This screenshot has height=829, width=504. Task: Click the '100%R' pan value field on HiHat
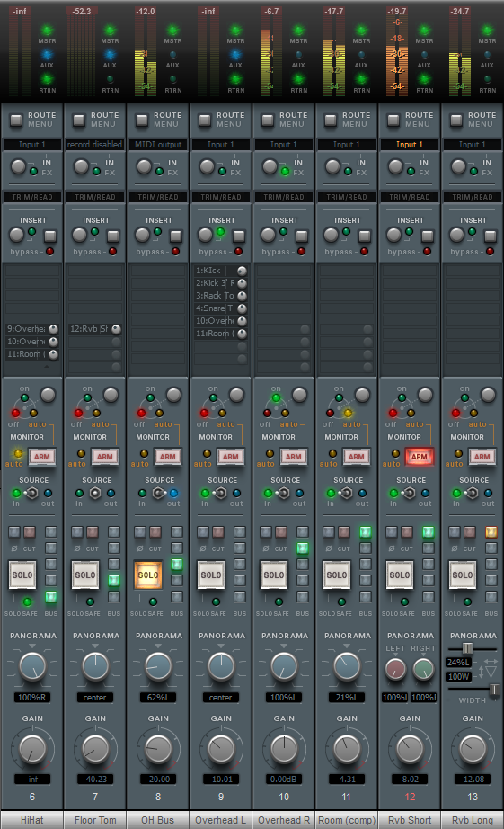(32, 698)
